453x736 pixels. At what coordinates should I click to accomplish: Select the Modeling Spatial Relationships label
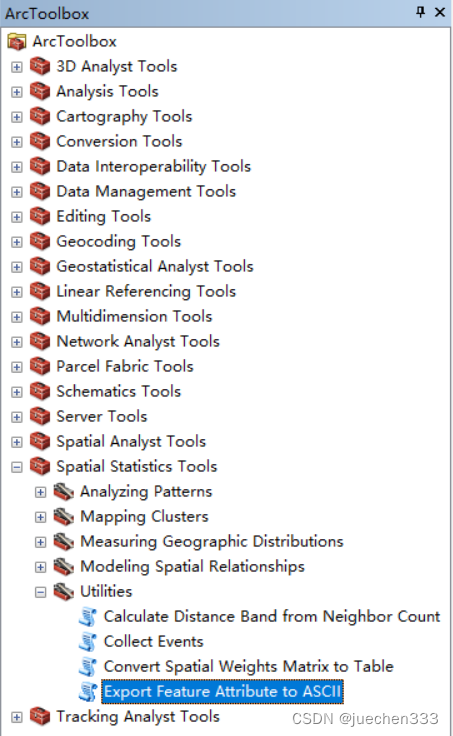192,567
